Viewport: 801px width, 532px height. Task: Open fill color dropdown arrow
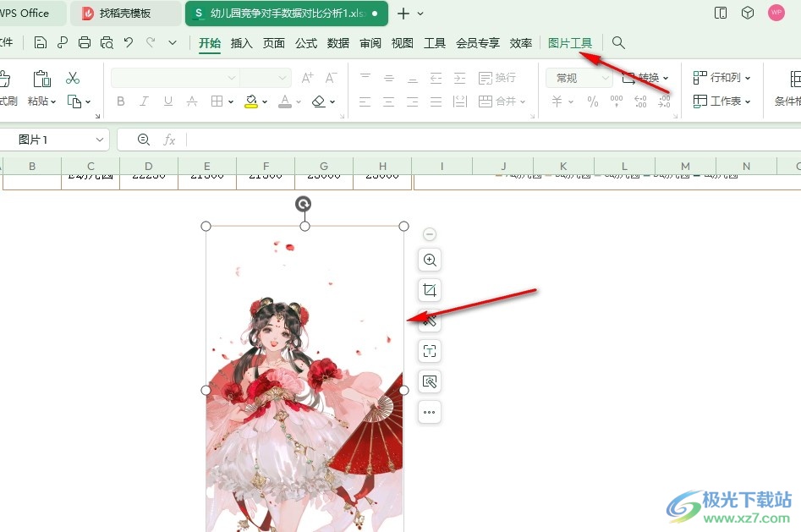point(265,101)
